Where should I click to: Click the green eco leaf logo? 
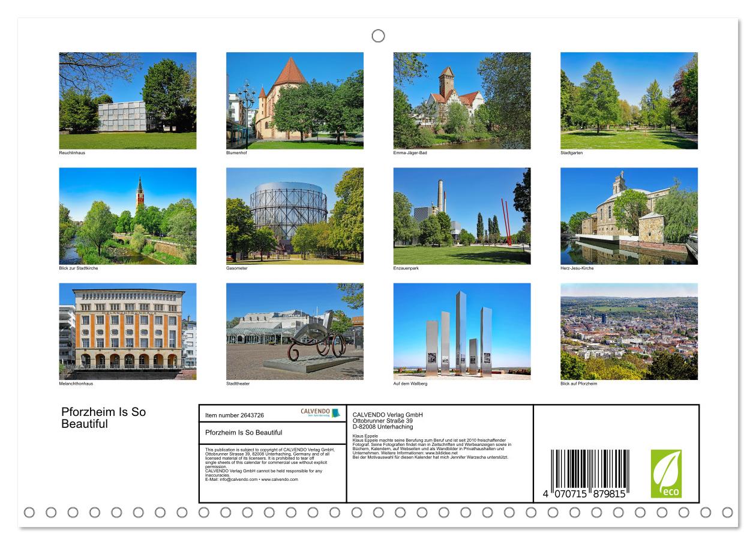[666, 474]
